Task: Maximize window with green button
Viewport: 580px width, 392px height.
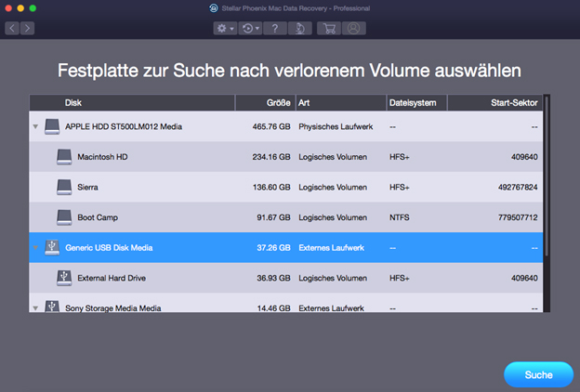Action: click(33, 8)
